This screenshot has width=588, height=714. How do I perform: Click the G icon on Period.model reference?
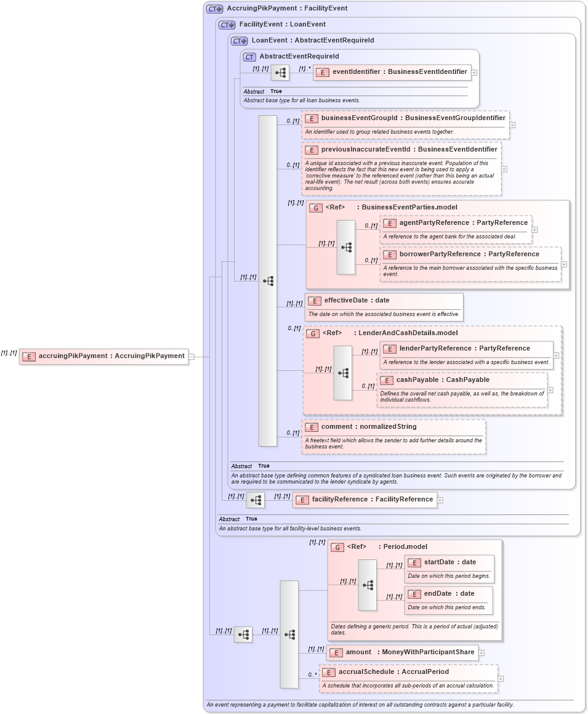point(337,546)
